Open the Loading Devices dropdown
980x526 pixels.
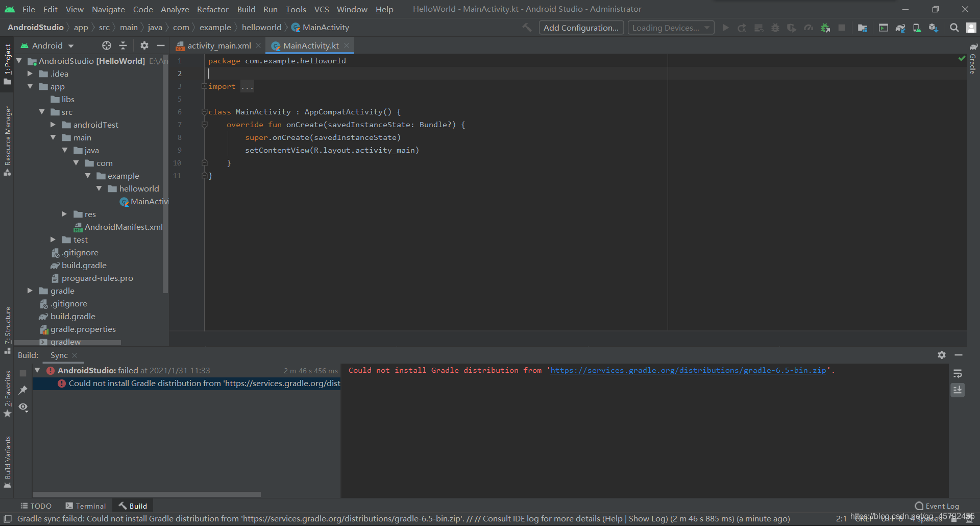(x=671, y=28)
